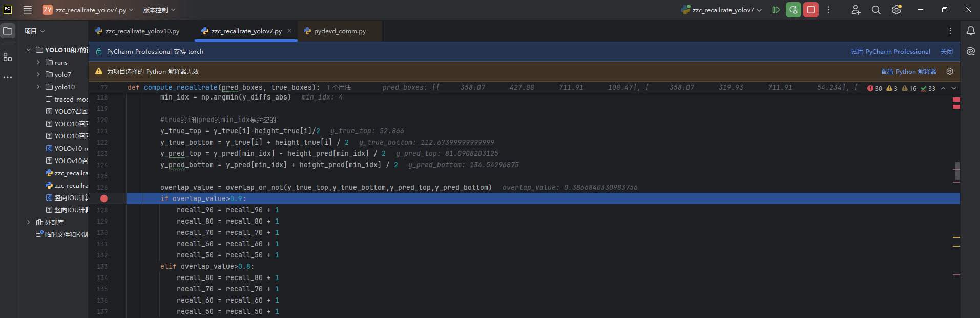Select the YOLOv10 re image file

67,148
